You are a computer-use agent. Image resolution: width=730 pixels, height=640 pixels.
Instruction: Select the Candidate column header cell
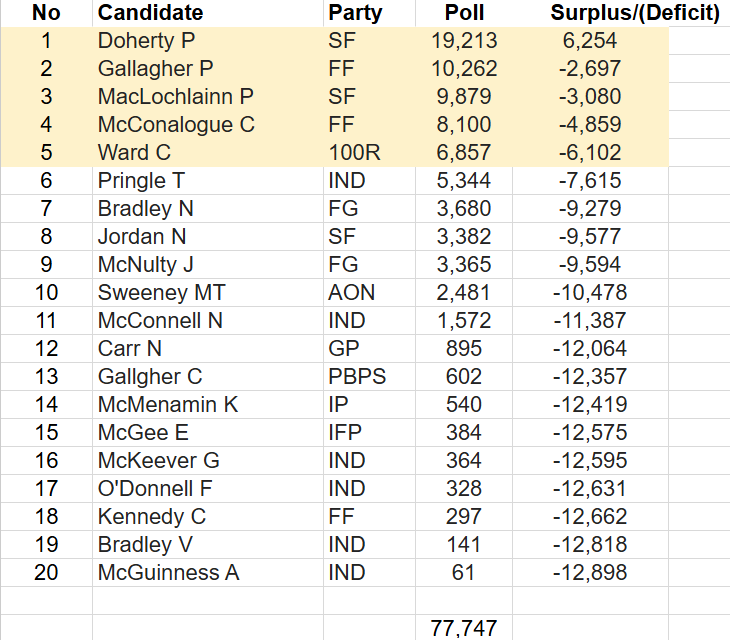click(x=208, y=13)
